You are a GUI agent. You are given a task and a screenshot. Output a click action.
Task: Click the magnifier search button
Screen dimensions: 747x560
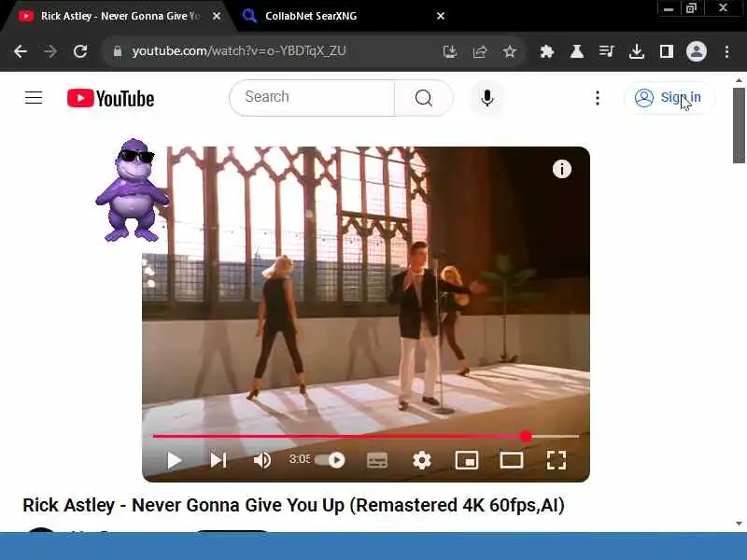424,98
